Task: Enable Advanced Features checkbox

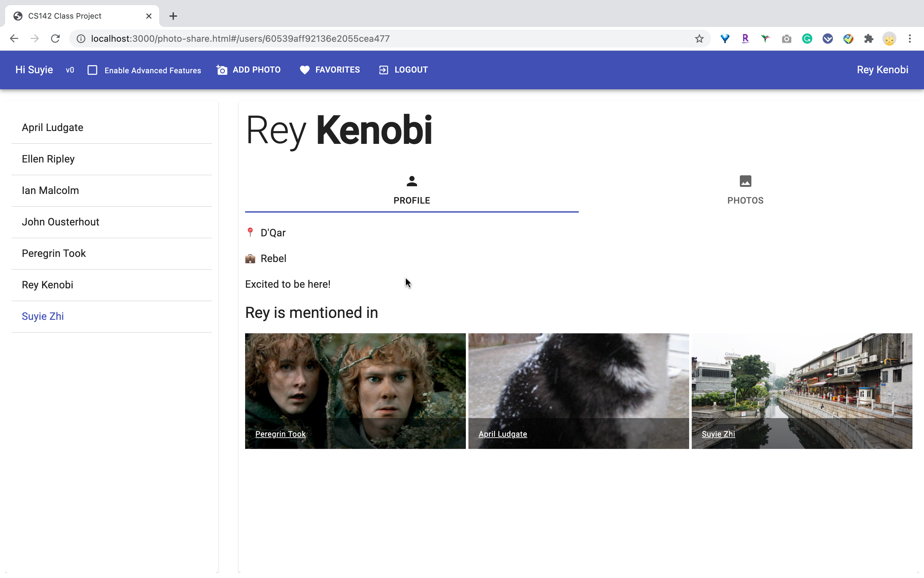Action: [x=92, y=70]
